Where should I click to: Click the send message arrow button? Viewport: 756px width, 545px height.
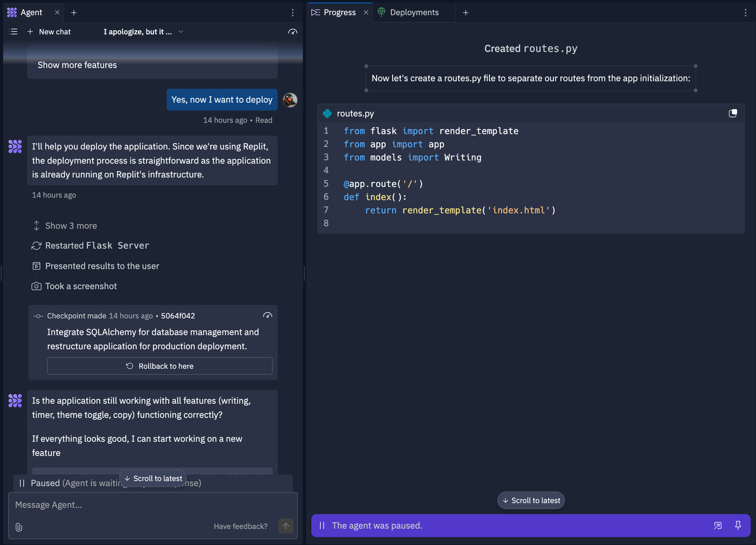pos(285,526)
